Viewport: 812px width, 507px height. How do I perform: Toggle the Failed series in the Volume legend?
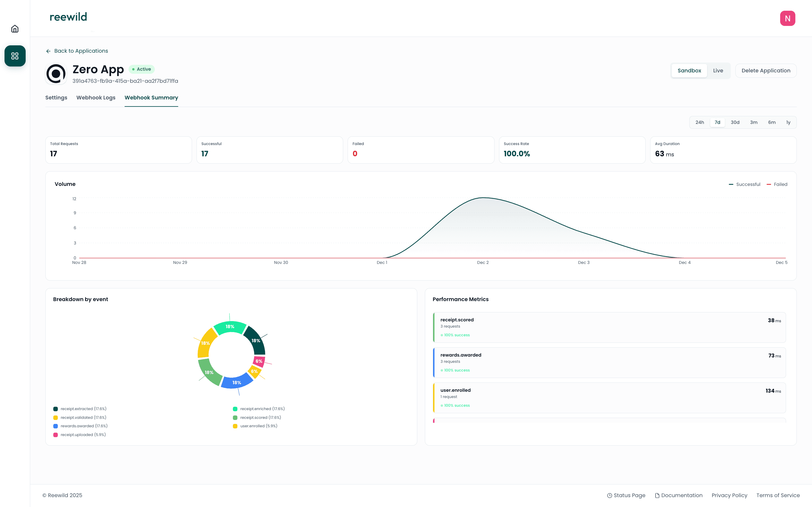777,184
